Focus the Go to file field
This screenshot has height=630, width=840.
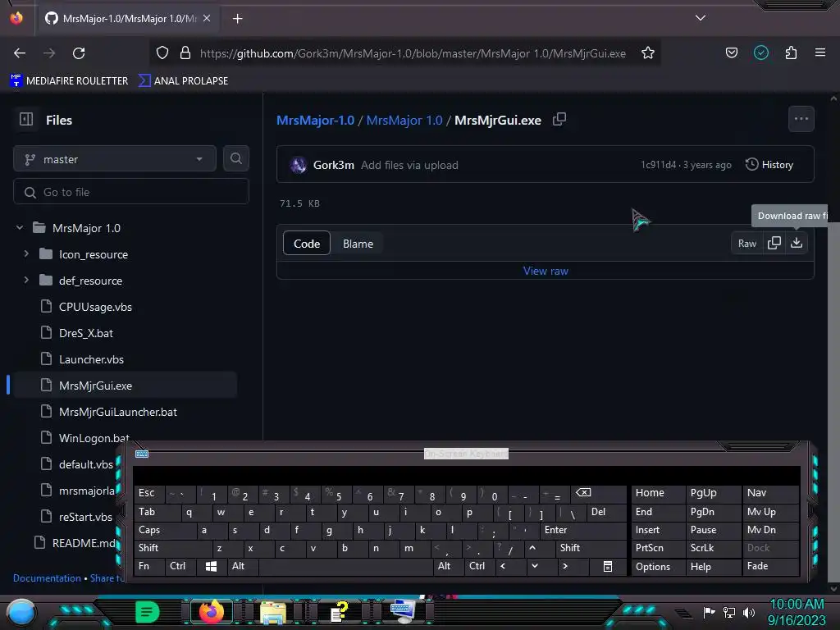coord(131,192)
